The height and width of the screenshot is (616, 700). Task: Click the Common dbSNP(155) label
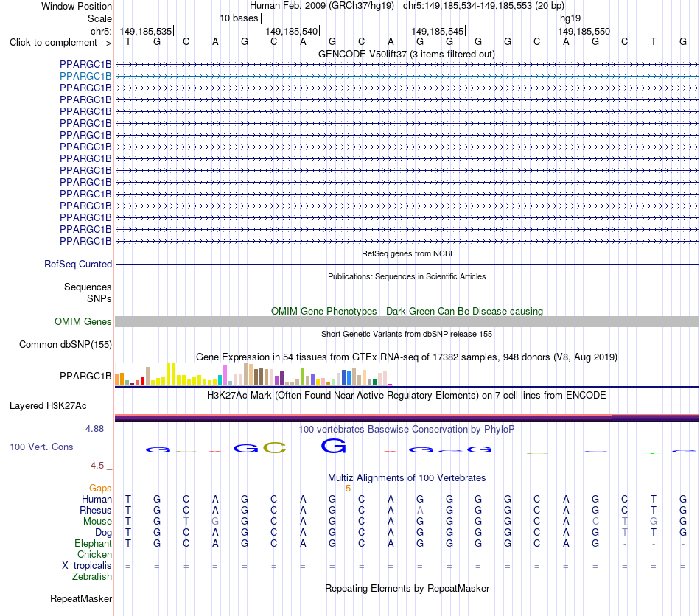(65, 344)
